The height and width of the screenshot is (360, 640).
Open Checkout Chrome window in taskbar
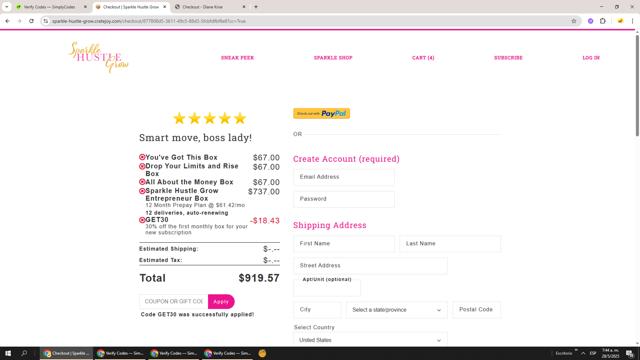pyautogui.click(x=66, y=353)
